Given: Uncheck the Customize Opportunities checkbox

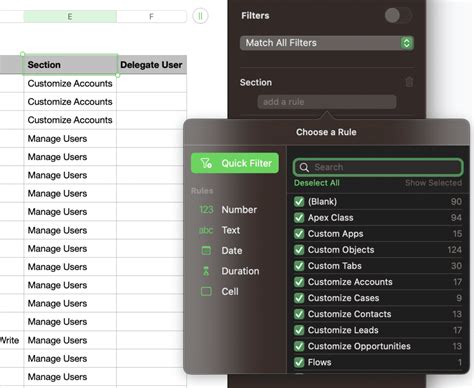Looking at the screenshot, I should 299,346.
